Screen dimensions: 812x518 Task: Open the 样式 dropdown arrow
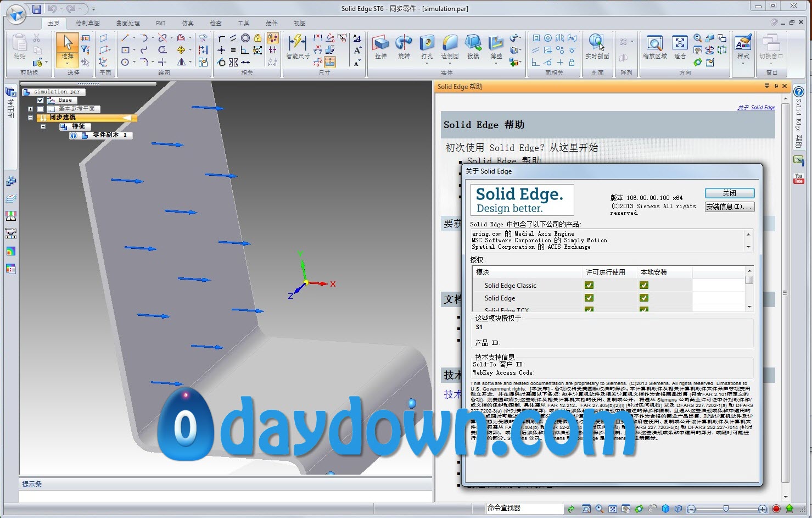[x=743, y=64]
